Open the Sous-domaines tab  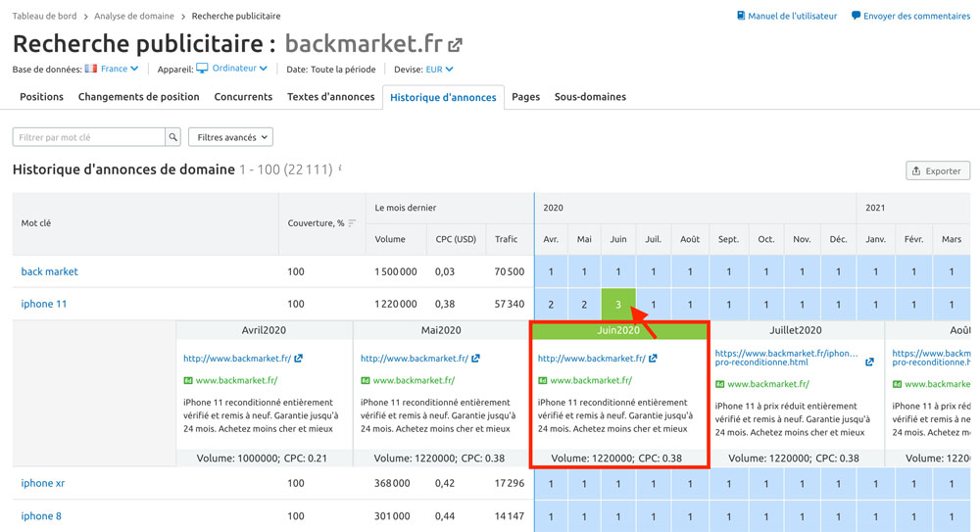[x=590, y=97]
